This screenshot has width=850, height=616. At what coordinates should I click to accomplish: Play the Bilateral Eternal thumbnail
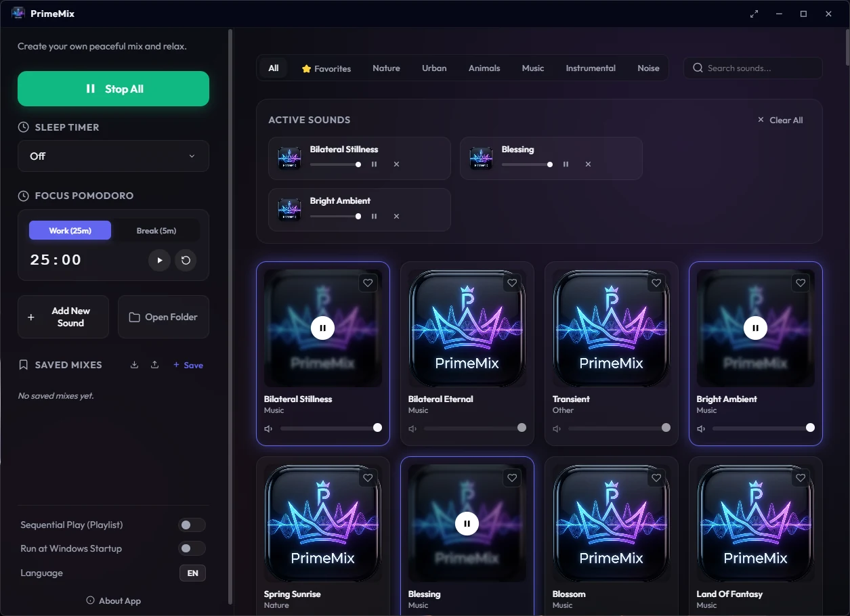click(467, 328)
